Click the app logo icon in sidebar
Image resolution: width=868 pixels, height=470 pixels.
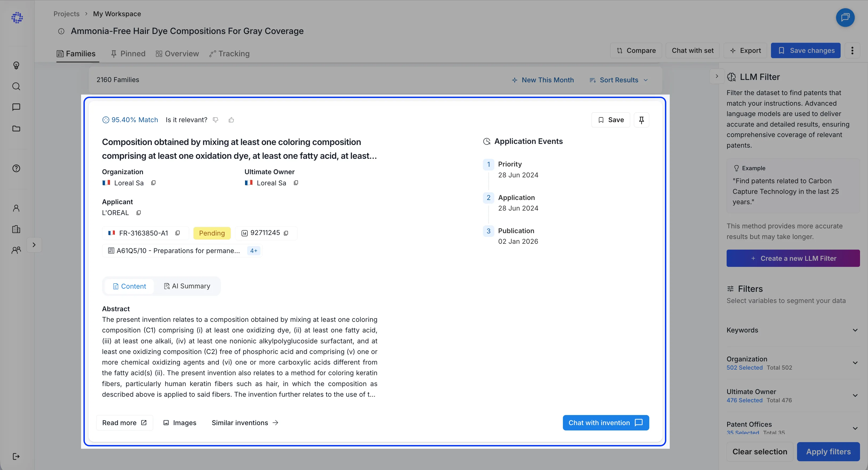(x=17, y=18)
